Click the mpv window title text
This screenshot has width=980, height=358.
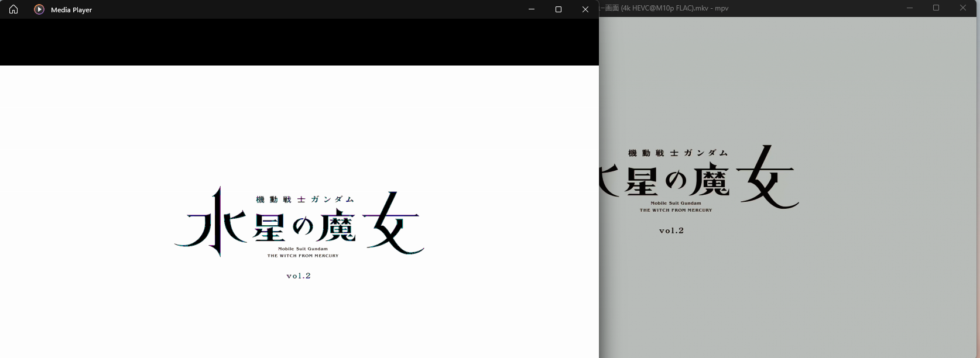[664, 8]
